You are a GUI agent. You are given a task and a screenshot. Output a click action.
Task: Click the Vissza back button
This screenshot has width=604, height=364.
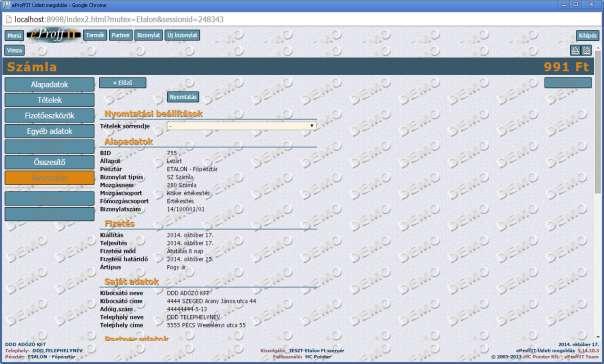pyautogui.click(x=15, y=50)
